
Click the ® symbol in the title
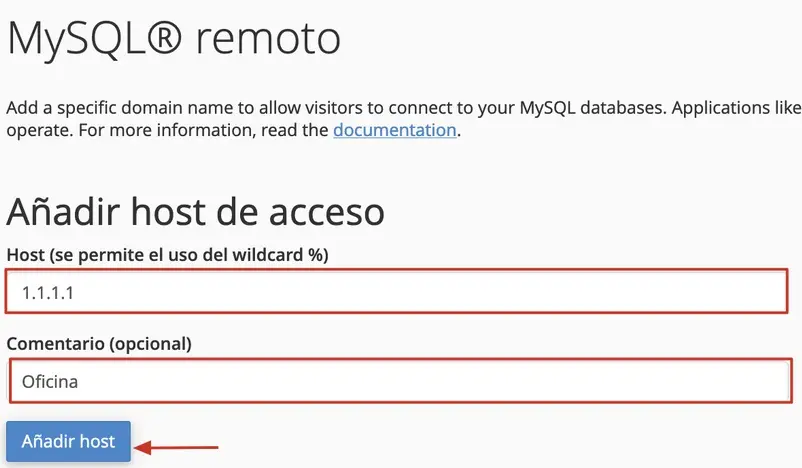(x=164, y=37)
